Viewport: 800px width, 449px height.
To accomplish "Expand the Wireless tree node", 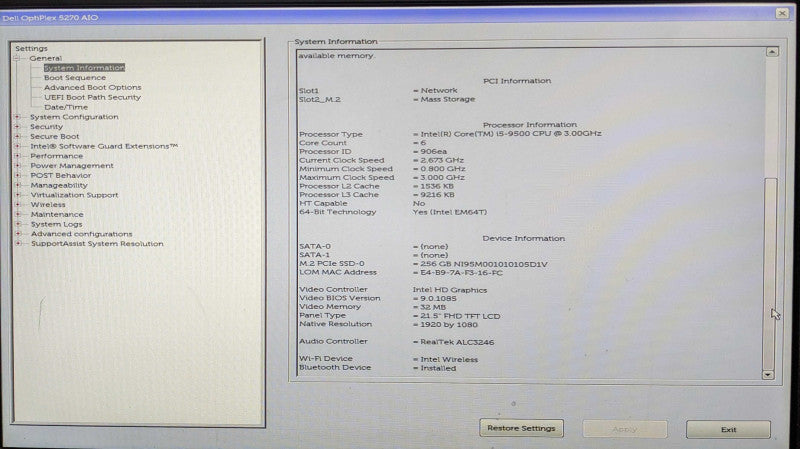I will (x=17, y=204).
